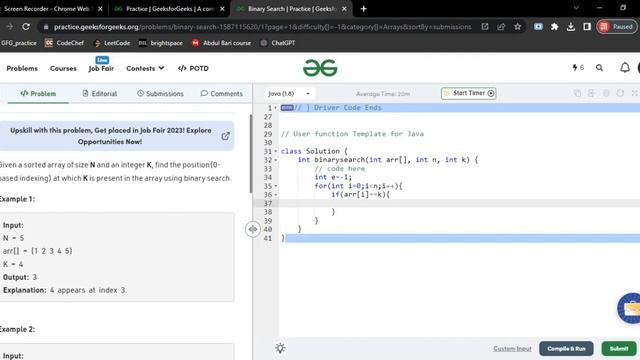The height and width of the screenshot is (360, 640).
Task: Open the LeetCode bookmark
Action: pos(112,43)
